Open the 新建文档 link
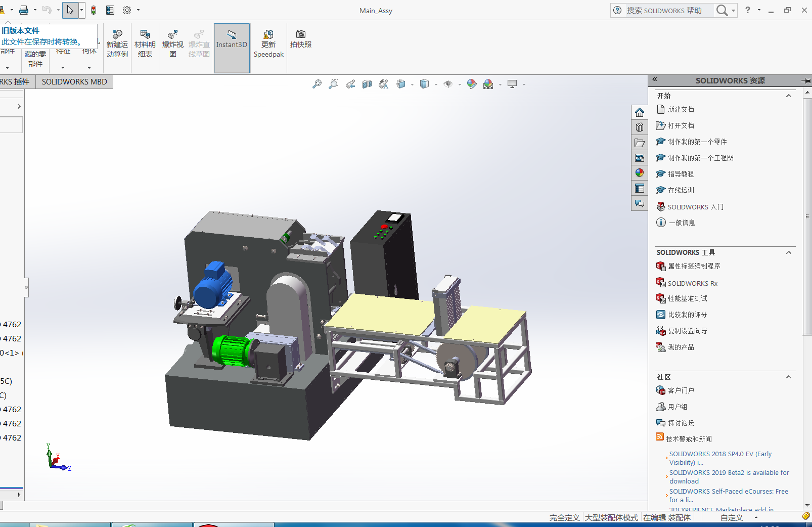812x527 pixels. click(681, 109)
